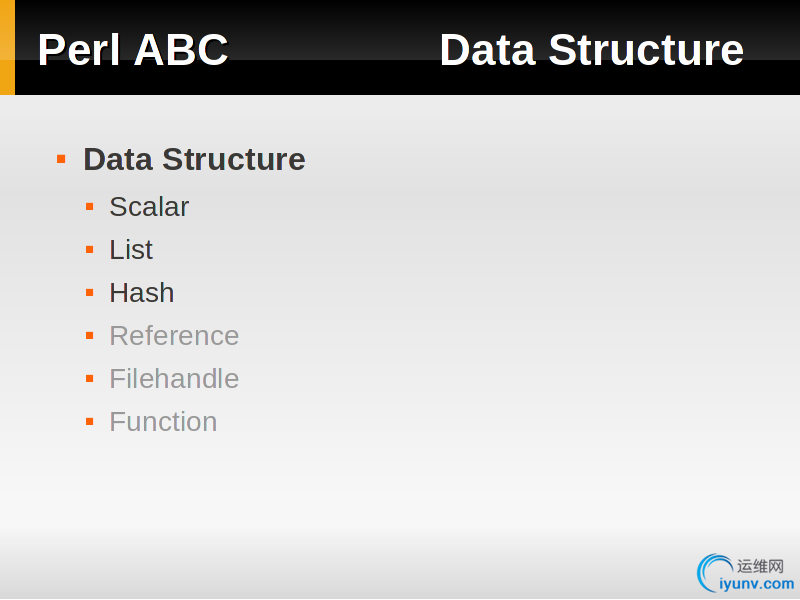
Task: Open the iyunv.com watermark link
Action: click(x=757, y=583)
